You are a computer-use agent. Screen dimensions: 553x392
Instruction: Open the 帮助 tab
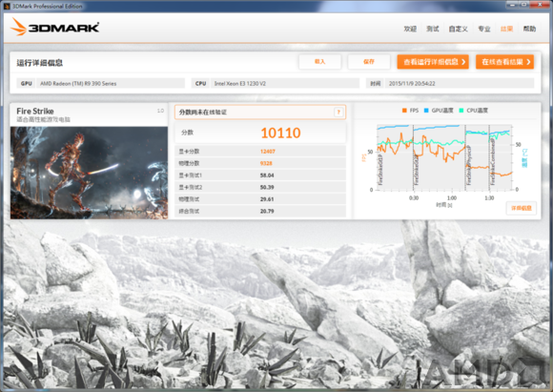click(529, 29)
